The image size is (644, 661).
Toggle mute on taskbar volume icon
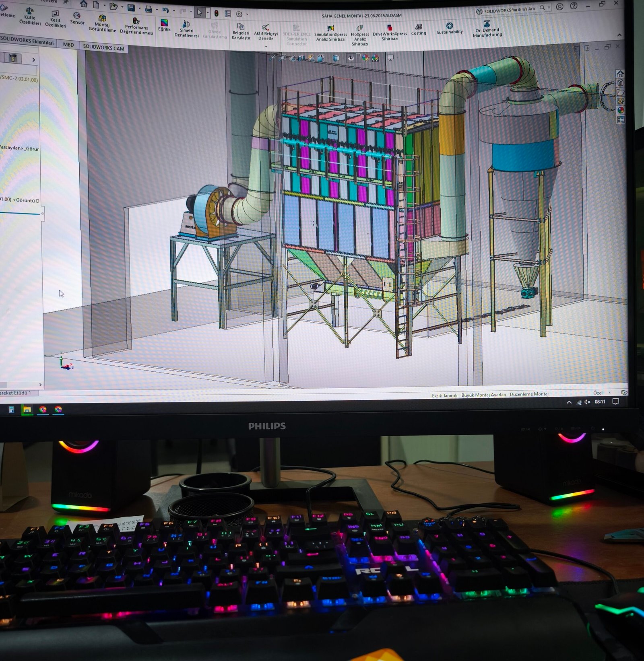coord(587,402)
